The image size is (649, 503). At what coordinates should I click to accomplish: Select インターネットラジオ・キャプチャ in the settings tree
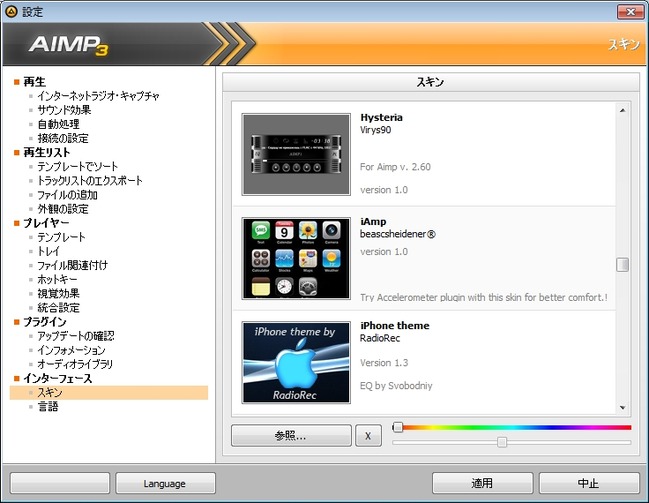coord(98,96)
